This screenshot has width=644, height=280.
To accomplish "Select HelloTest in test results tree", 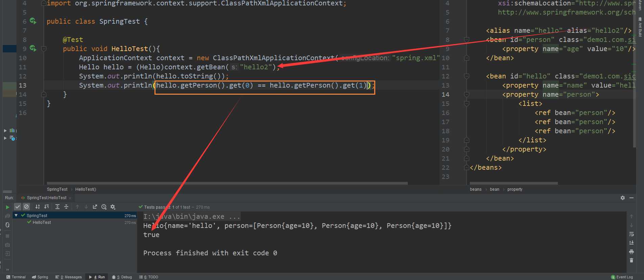I will (x=42, y=222).
